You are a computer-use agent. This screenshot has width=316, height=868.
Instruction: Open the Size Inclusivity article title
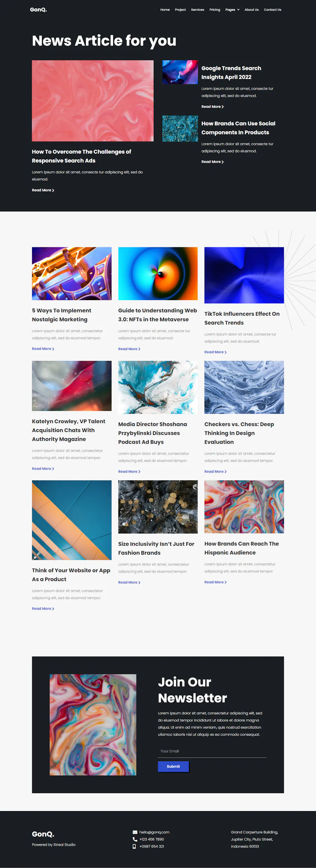click(156, 548)
